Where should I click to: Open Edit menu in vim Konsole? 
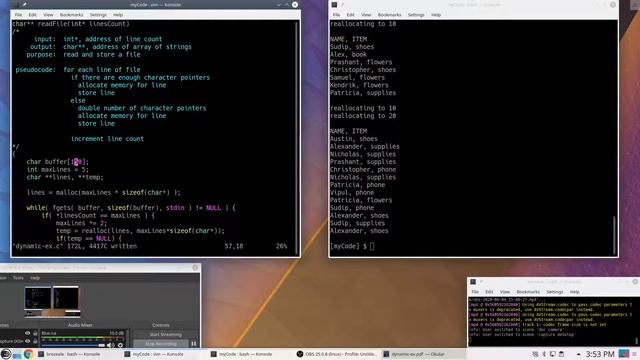(x=33, y=15)
